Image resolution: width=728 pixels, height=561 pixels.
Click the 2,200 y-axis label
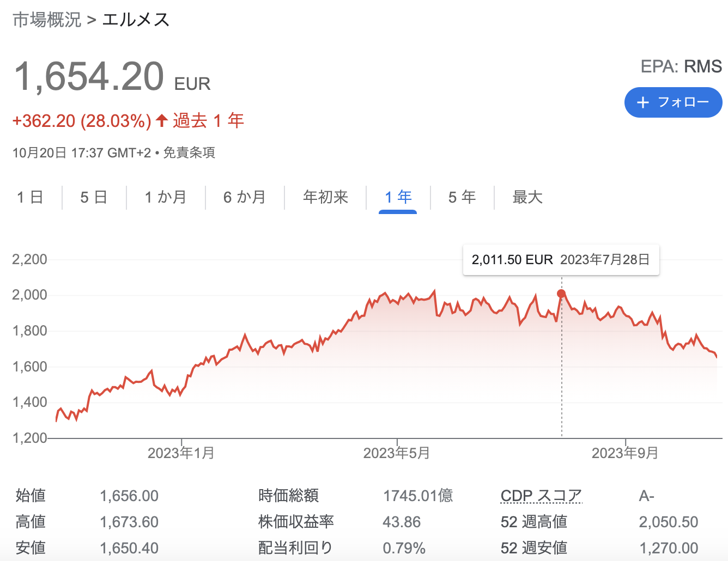coord(30,259)
